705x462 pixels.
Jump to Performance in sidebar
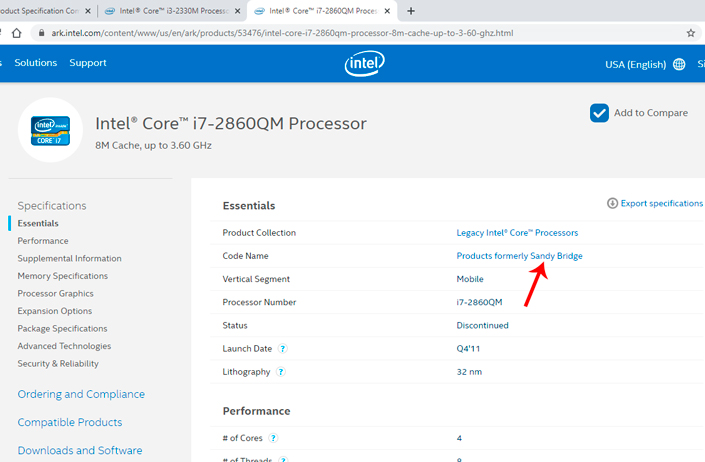43,241
